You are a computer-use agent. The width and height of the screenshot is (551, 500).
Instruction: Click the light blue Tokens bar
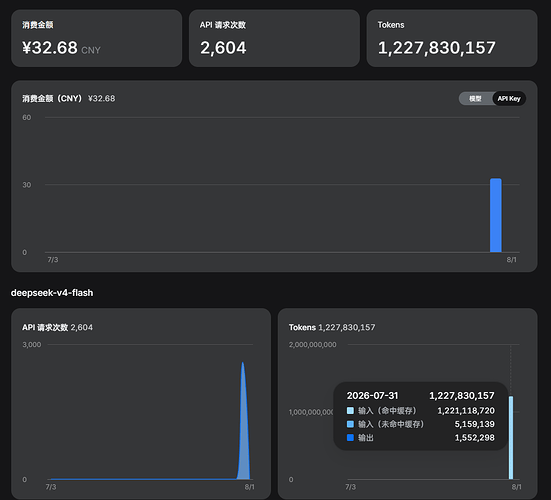pyautogui.click(x=511, y=437)
